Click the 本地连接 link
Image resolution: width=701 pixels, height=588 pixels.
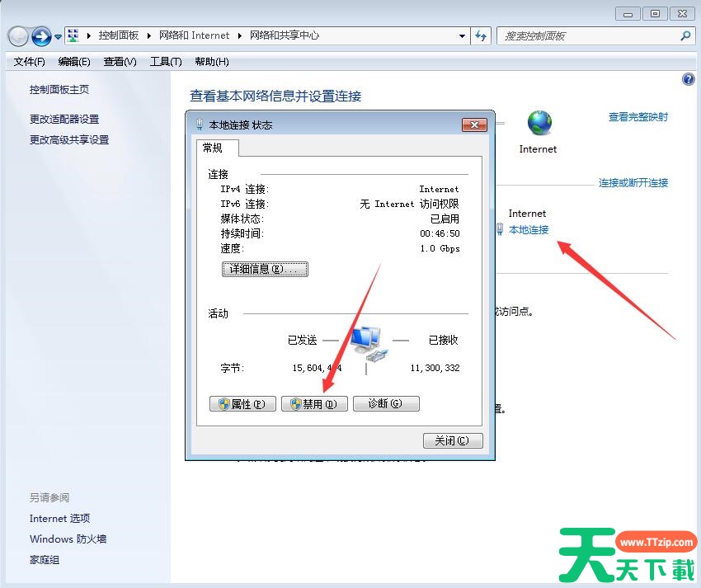[x=528, y=229]
